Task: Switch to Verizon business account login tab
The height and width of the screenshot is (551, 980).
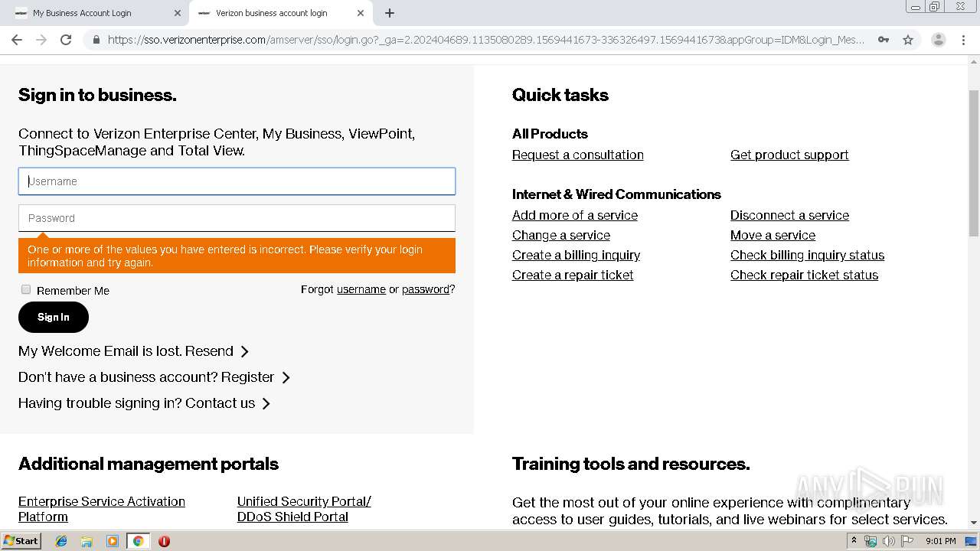Action: tap(281, 13)
